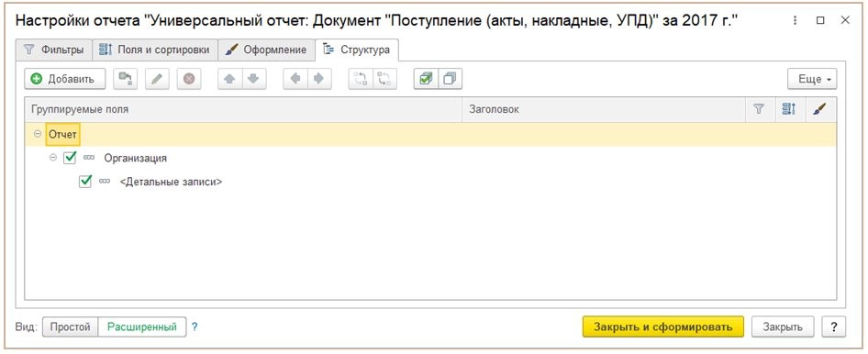This screenshot has height=354, width=868.
Task: Maximize the report settings window
Action: [x=820, y=20]
